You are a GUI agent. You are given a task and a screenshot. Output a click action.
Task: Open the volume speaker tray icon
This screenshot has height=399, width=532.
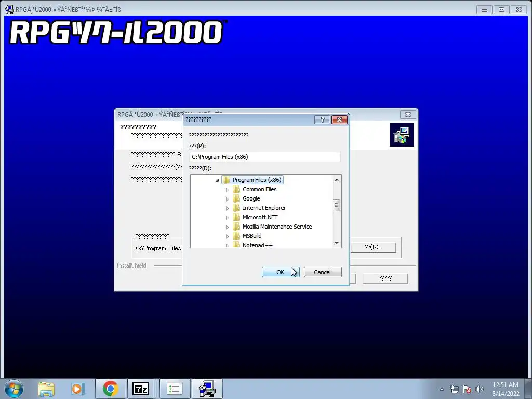coord(480,389)
